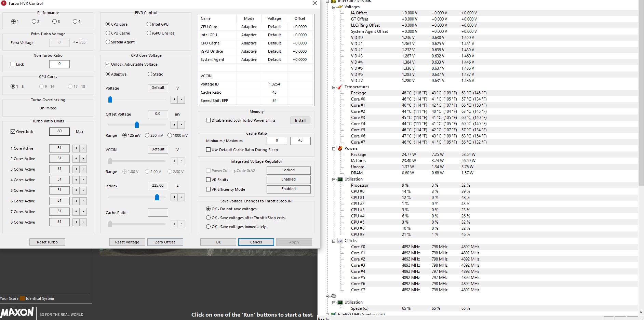
Task: Select Performance profile 2
Action: [x=34, y=22]
